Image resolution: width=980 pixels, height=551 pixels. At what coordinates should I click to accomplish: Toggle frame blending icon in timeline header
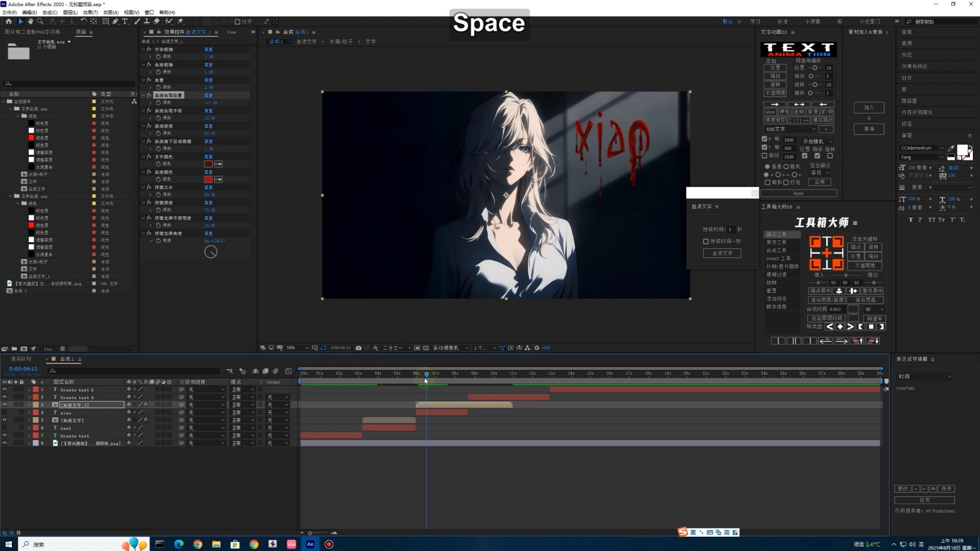265,371
